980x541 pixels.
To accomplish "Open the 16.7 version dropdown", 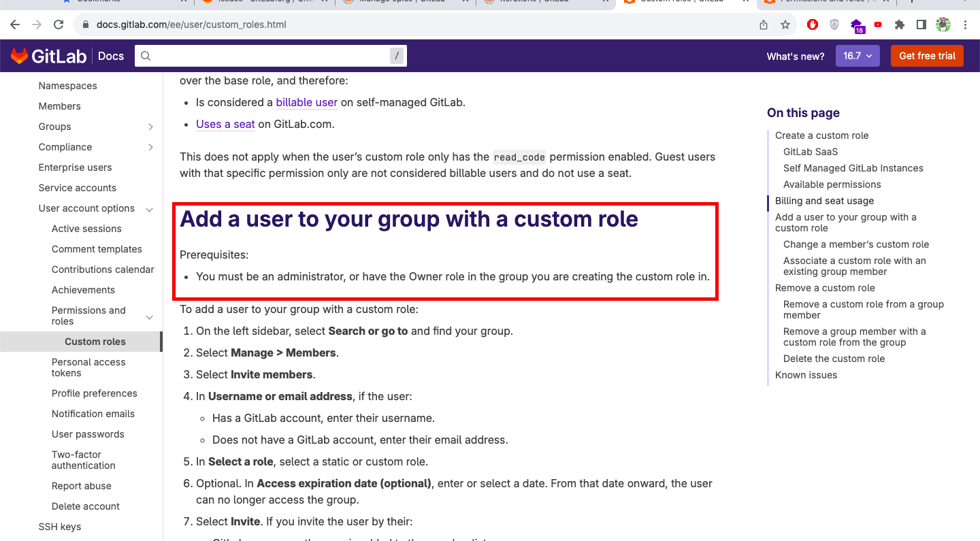I will 857,56.
